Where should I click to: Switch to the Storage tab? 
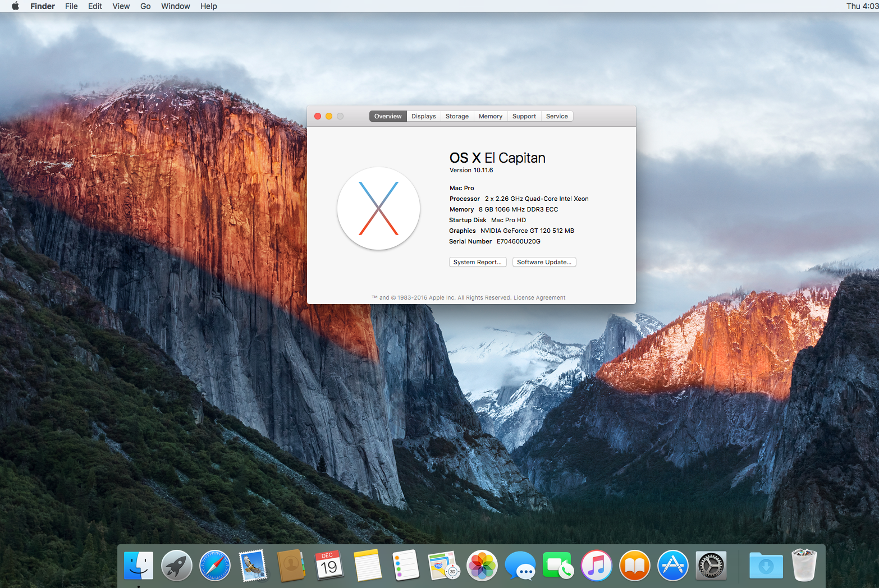[457, 116]
